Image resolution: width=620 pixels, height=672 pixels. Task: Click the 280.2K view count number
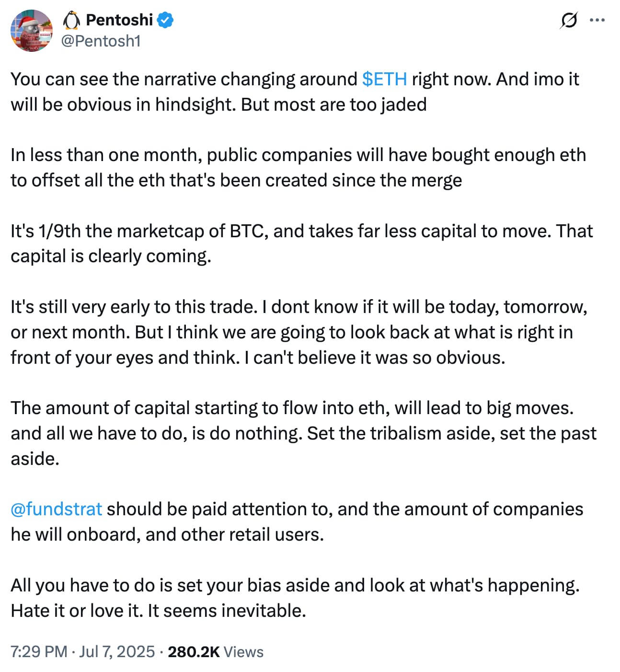[194, 652]
